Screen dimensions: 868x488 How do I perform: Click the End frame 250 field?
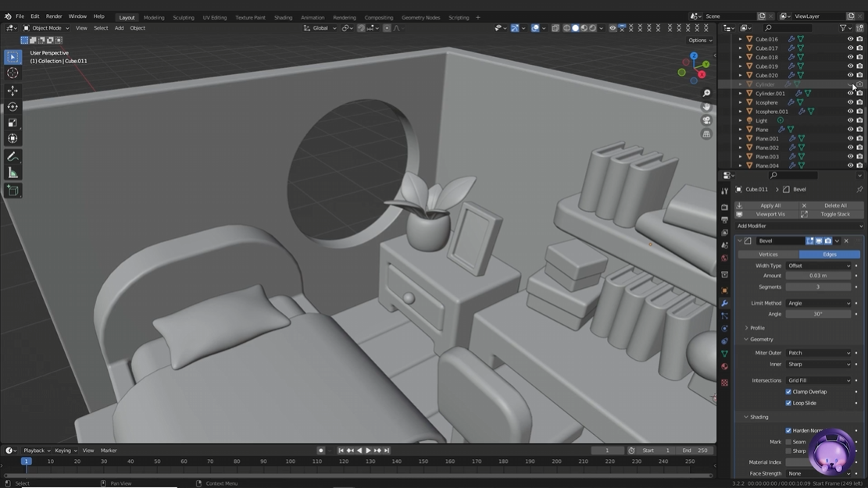[x=695, y=451]
